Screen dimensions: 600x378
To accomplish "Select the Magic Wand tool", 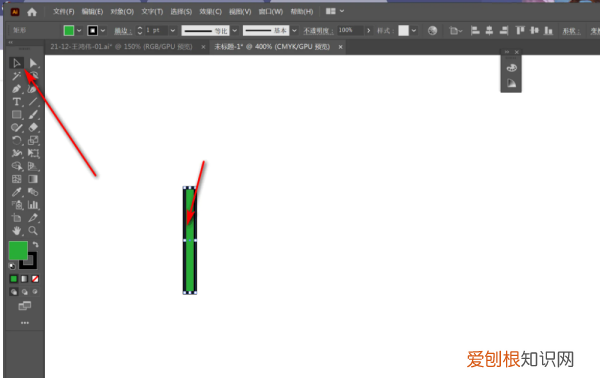I will [x=16, y=76].
